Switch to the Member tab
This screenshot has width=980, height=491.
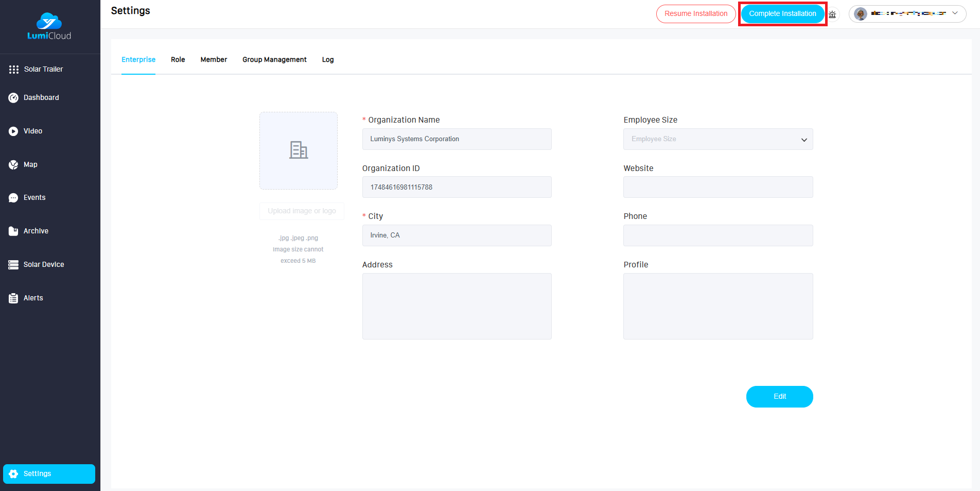pyautogui.click(x=214, y=60)
